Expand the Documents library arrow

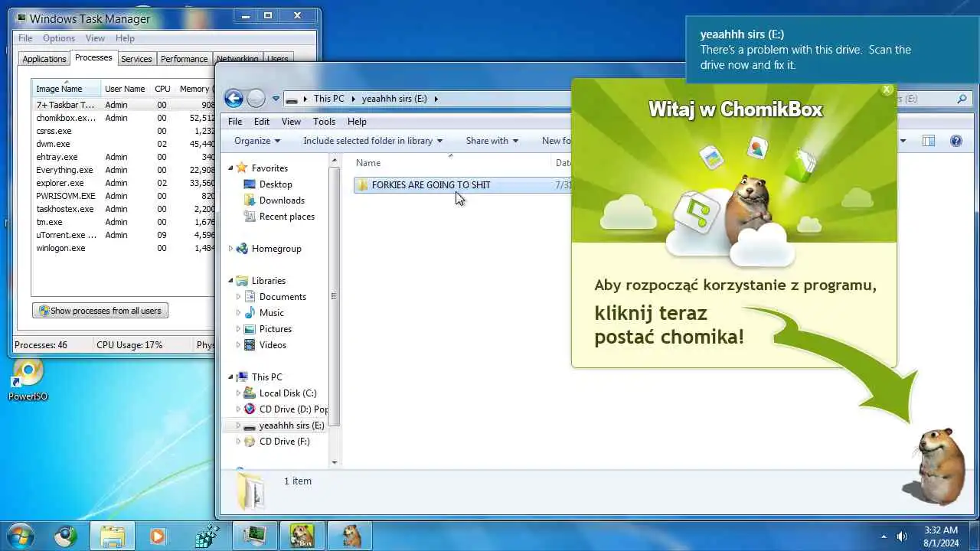point(238,297)
